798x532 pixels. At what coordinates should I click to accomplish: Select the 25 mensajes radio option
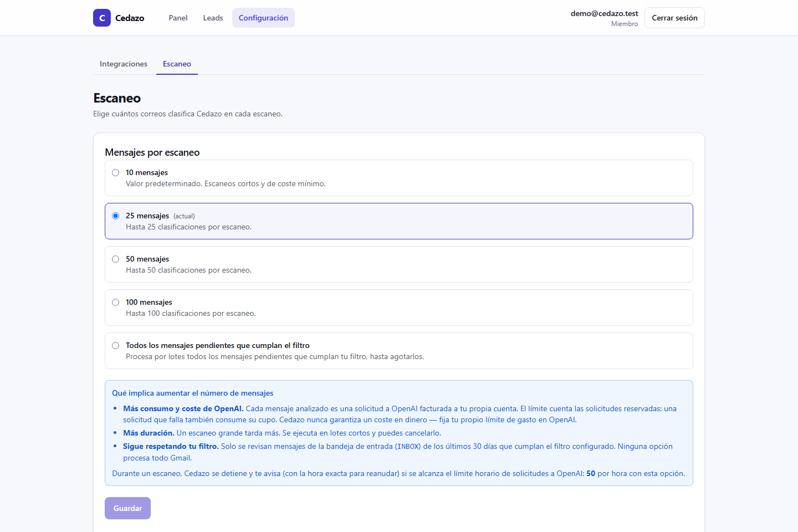click(115, 216)
